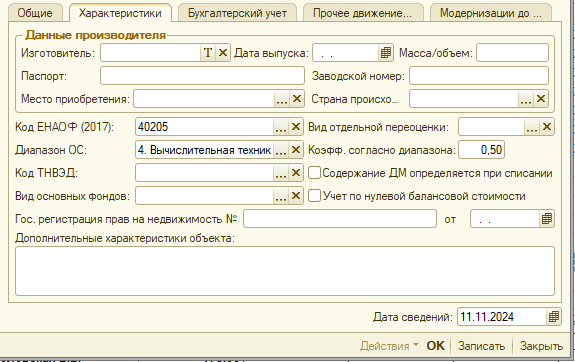Click the Дата сведений field showing 11.11.2024
575x362 pixels.
pyautogui.click(x=502, y=317)
